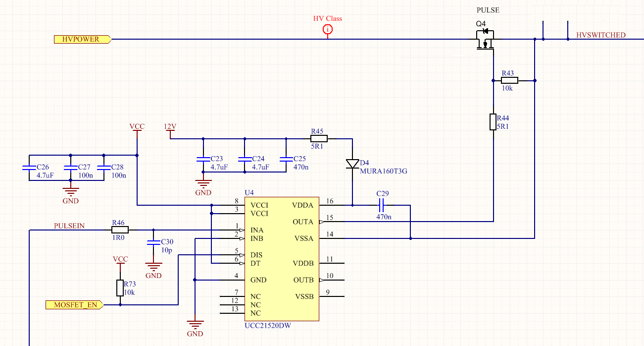Select capacitor C26 symbol
This screenshot has height=346, width=644.
pos(29,168)
